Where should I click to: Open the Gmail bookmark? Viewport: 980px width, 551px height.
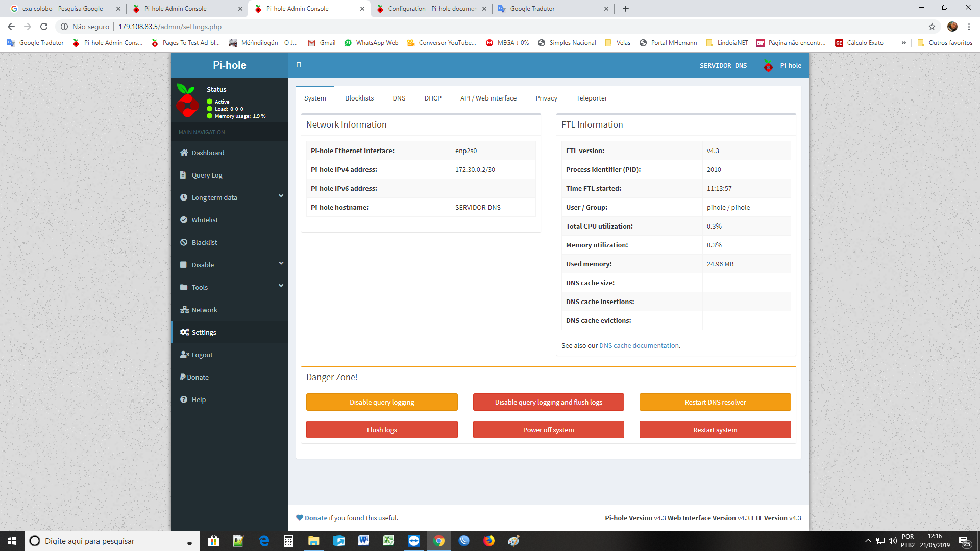pyautogui.click(x=322, y=43)
